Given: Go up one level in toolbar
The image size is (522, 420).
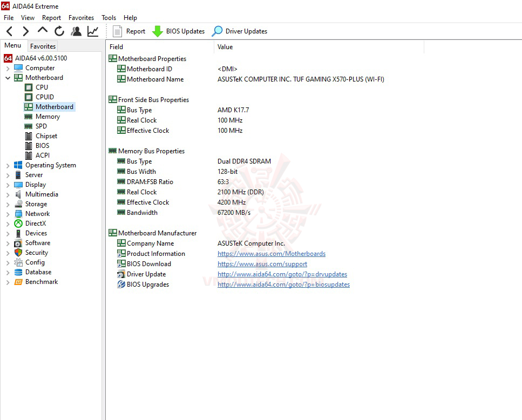Looking at the screenshot, I should (43, 31).
